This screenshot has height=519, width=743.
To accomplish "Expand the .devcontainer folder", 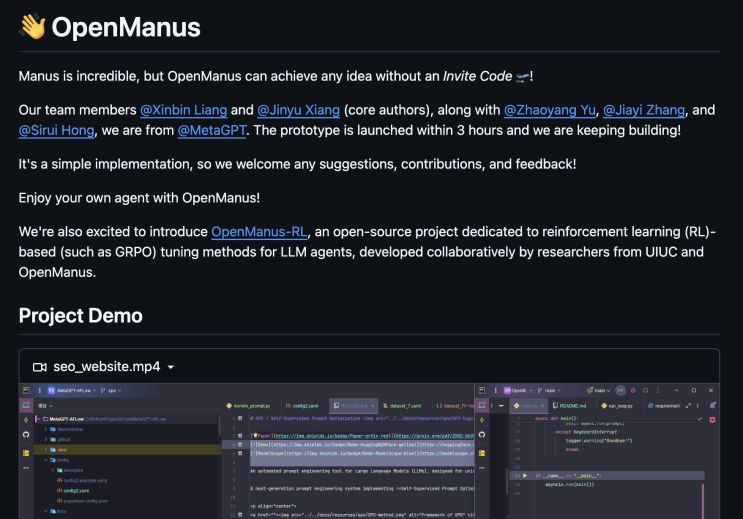I will coord(46,429).
